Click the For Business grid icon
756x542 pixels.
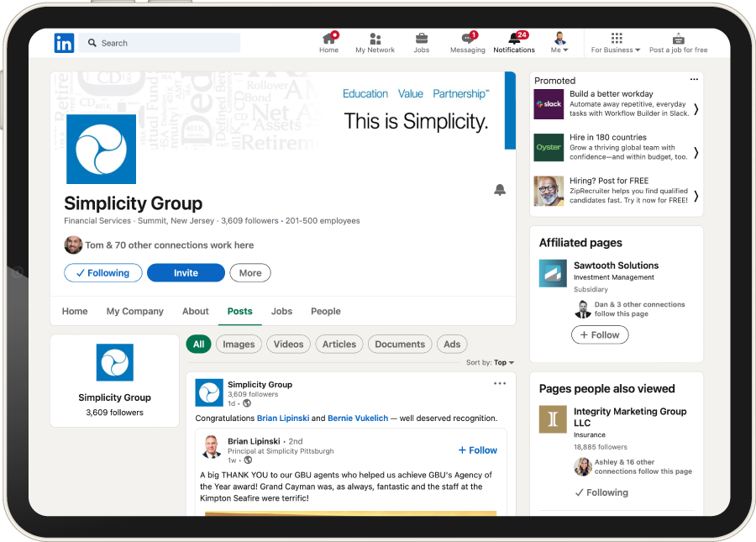click(x=617, y=38)
